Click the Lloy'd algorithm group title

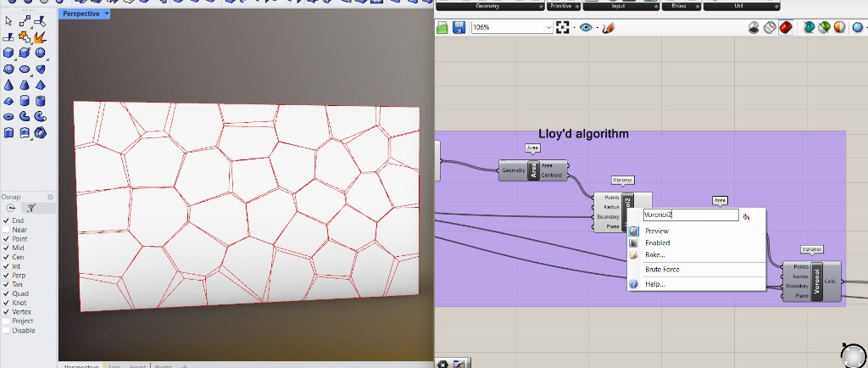(583, 134)
